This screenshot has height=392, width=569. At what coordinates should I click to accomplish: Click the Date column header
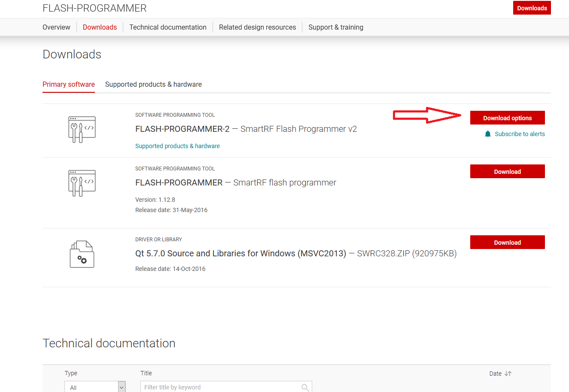[x=496, y=374]
